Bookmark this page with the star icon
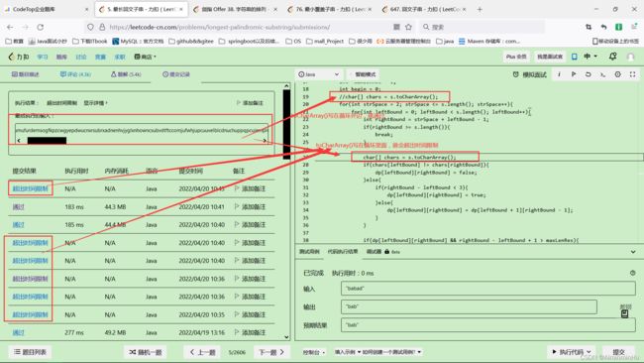Image resolution: width=644 pixels, height=363 pixels. (x=408, y=27)
